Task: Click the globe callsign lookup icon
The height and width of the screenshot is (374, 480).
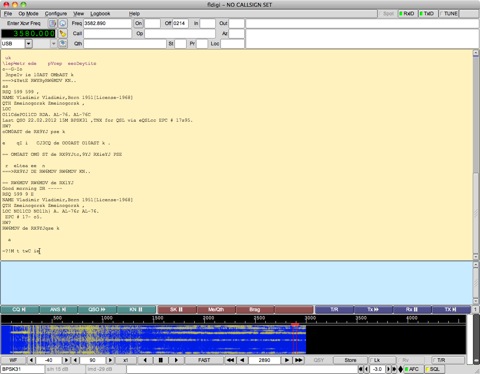Action: coord(63,23)
